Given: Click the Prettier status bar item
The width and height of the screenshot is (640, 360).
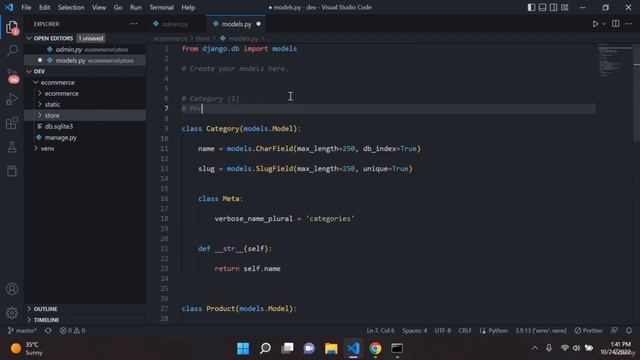Looking at the screenshot, I should [x=588, y=331].
